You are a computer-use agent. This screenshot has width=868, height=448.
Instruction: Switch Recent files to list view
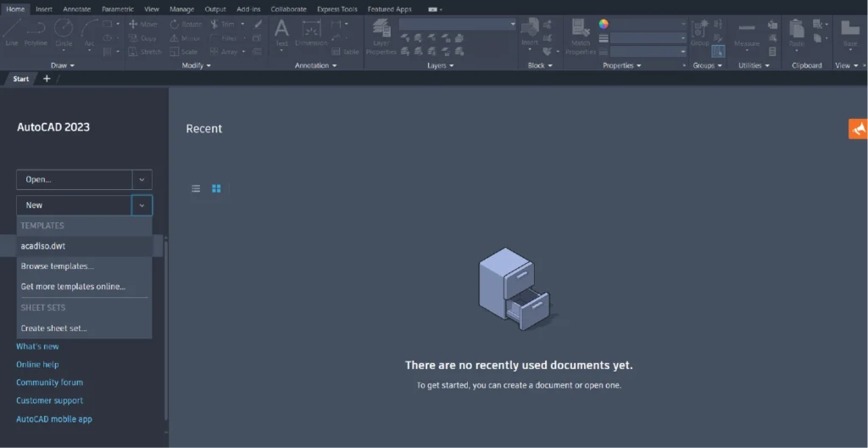[x=196, y=188]
